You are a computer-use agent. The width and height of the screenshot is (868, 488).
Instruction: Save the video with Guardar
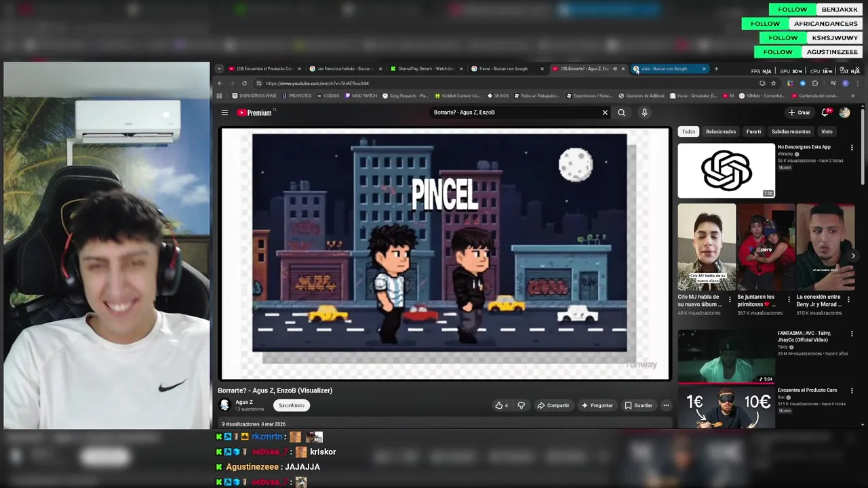(638, 405)
